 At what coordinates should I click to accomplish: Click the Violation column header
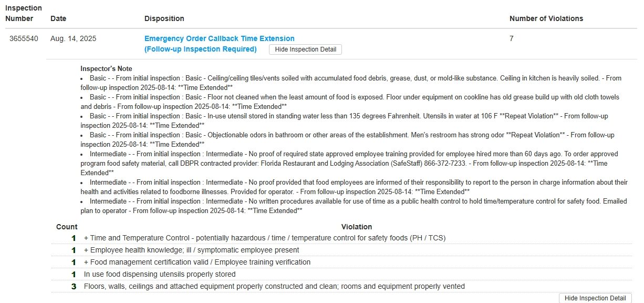(x=356, y=227)
